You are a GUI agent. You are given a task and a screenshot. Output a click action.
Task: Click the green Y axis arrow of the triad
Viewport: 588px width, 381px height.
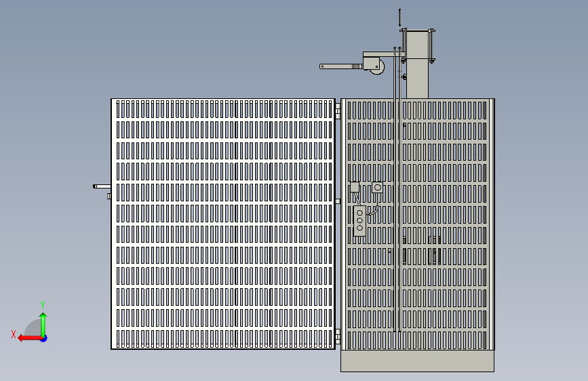click(43, 325)
